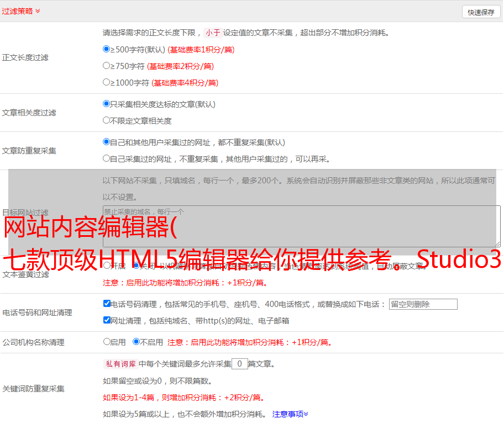Enable 公司机构名称清理 with 启用 radio
This screenshot has height=424, width=504.
pos(107,342)
